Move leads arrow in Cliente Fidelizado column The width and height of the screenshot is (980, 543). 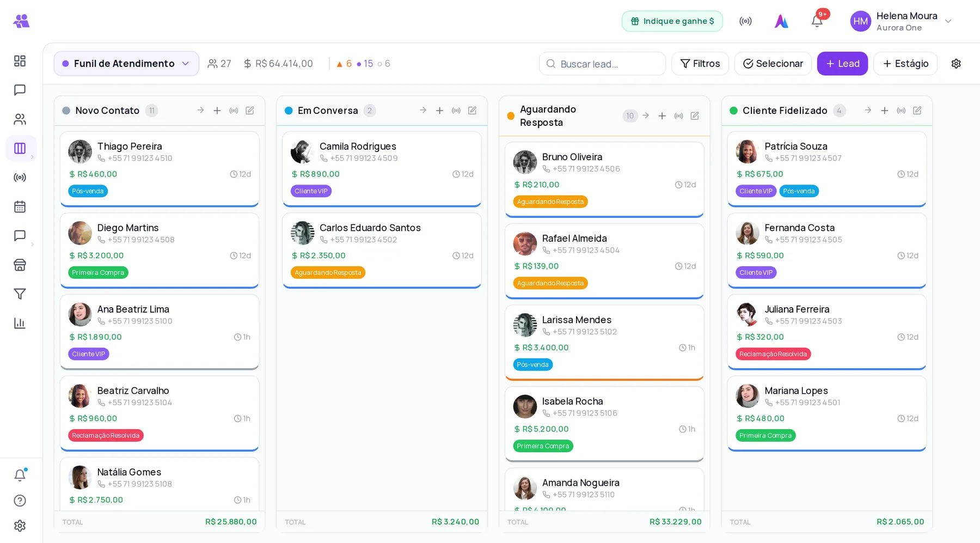868,111
